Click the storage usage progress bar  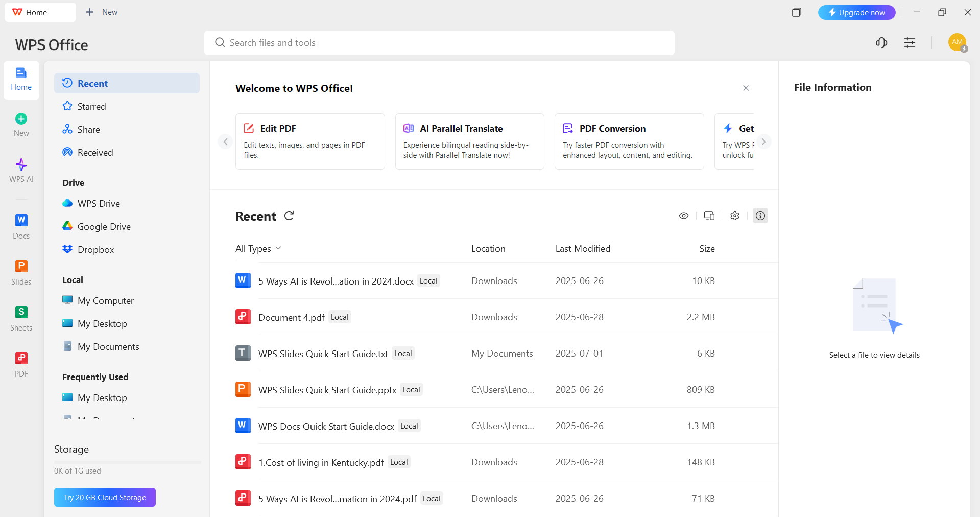point(127,462)
